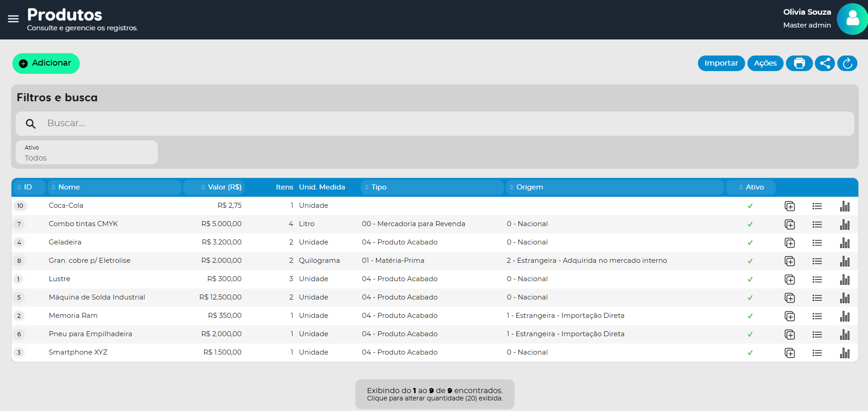The width and height of the screenshot is (868, 411).
Task: Sort table by Valor (R$) column header
Action: pyautogui.click(x=224, y=187)
